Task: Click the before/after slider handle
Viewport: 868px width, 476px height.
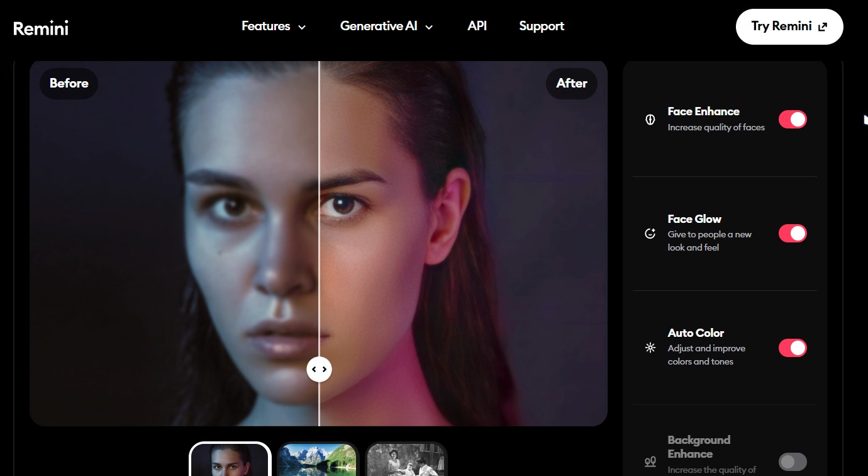Action: (319, 369)
